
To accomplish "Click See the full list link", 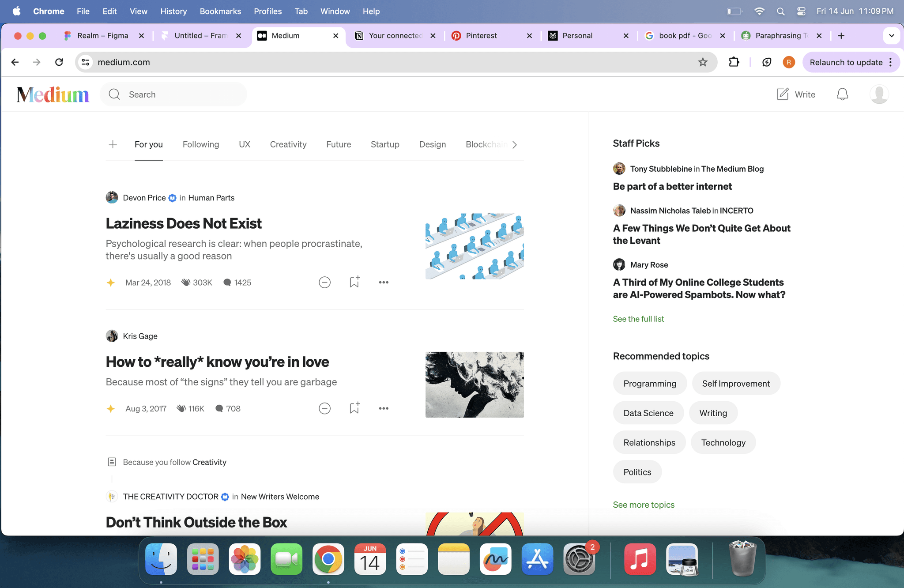I will 638,319.
